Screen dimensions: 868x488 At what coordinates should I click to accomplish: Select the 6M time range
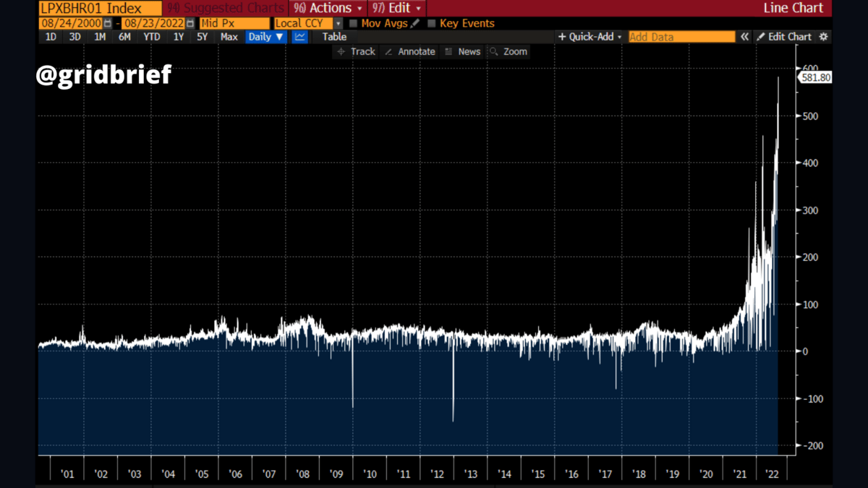tap(124, 37)
